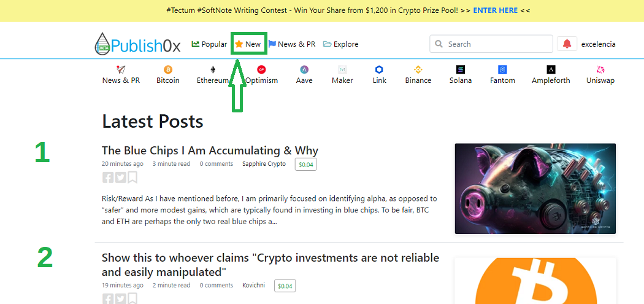Click the Publish0x logo

[137, 44]
